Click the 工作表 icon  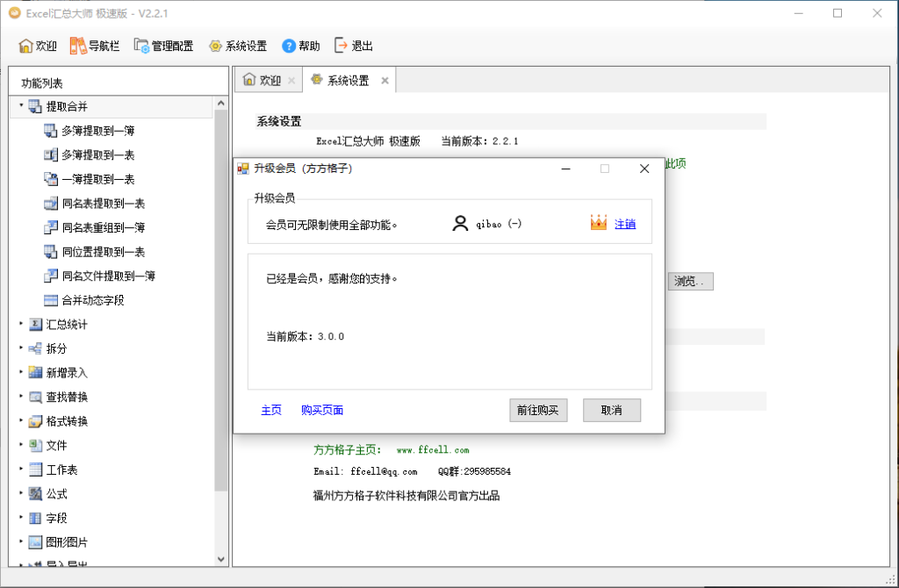click(x=35, y=470)
